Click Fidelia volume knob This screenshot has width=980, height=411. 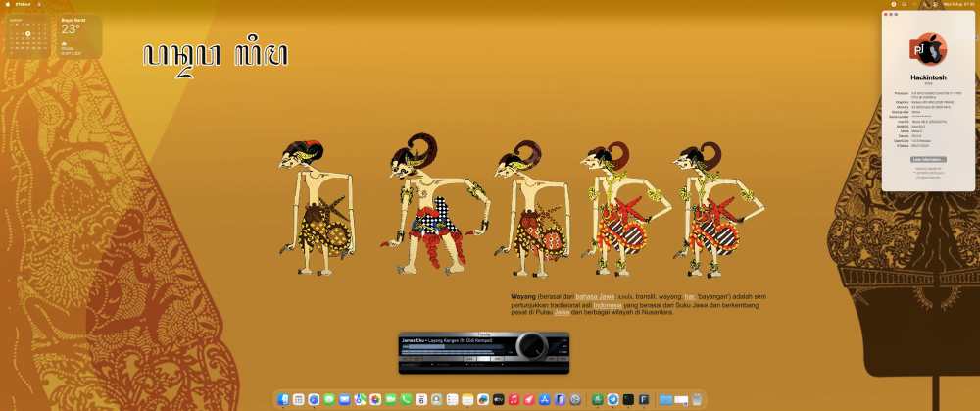click(532, 346)
